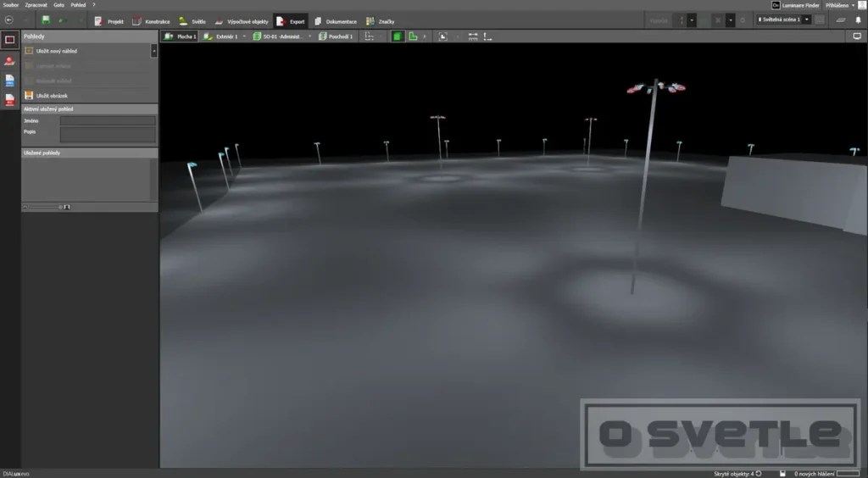Viewport: 868px width, 478px height.
Task: Open the Zpracovat menu
Action: [36, 5]
